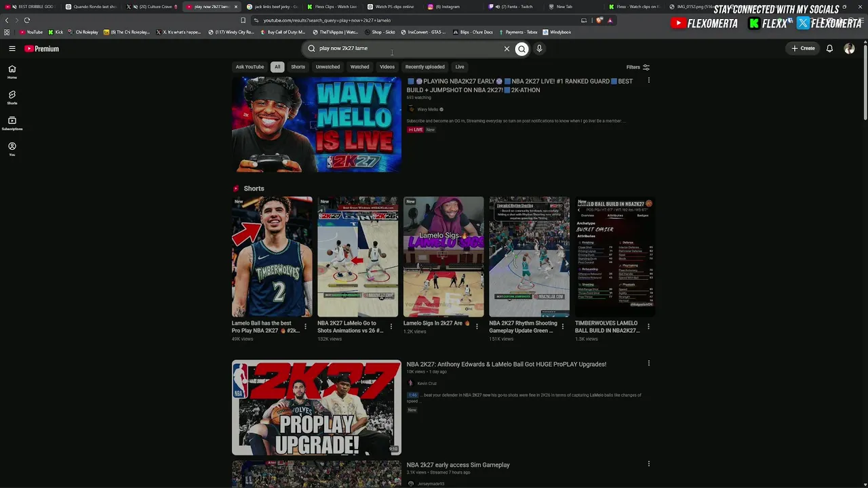Open NBA 2K27 early access Sim Gameplay title
The width and height of the screenshot is (868, 488).
click(x=458, y=465)
